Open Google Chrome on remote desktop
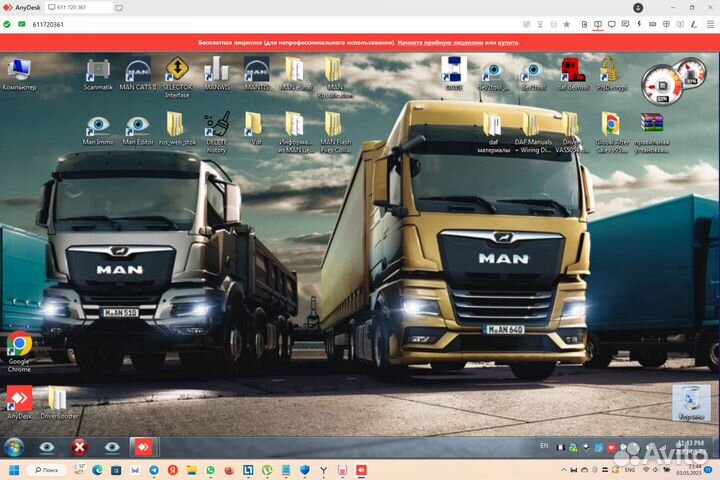Viewport: 720px width, 480px height. (18, 348)
